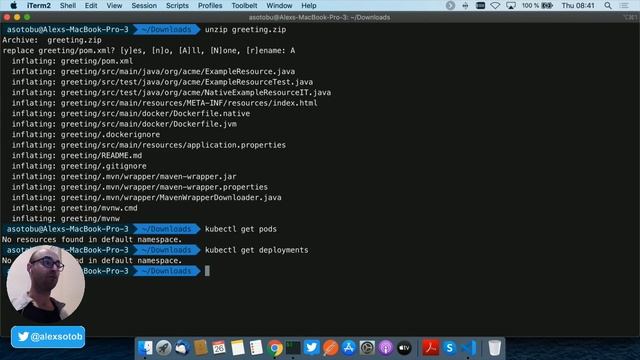Click the 'unzip greeting.zip' command text
Screen dimensions: 640x360
[x=245, y=29]
